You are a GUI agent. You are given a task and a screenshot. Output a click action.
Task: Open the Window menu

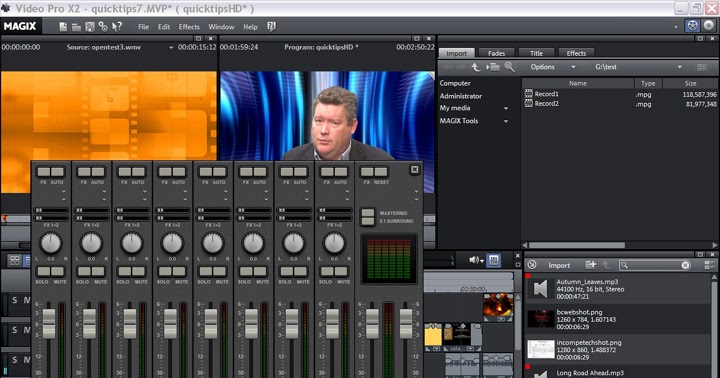pos(221,27)
